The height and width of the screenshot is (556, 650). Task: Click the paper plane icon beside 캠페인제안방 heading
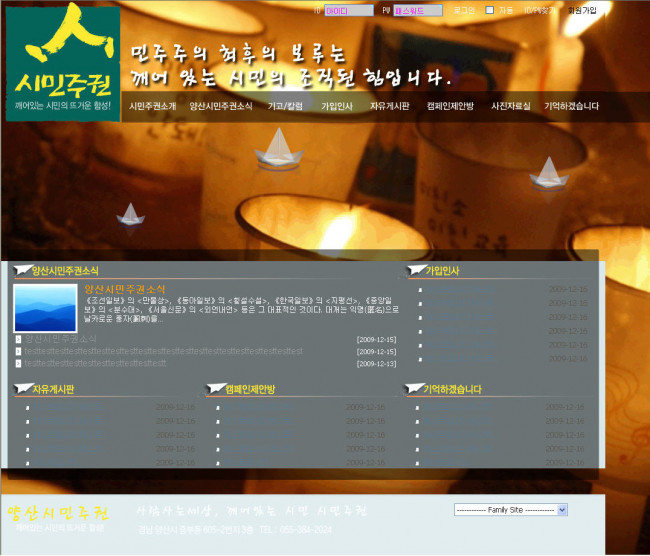tap(216, 388)
